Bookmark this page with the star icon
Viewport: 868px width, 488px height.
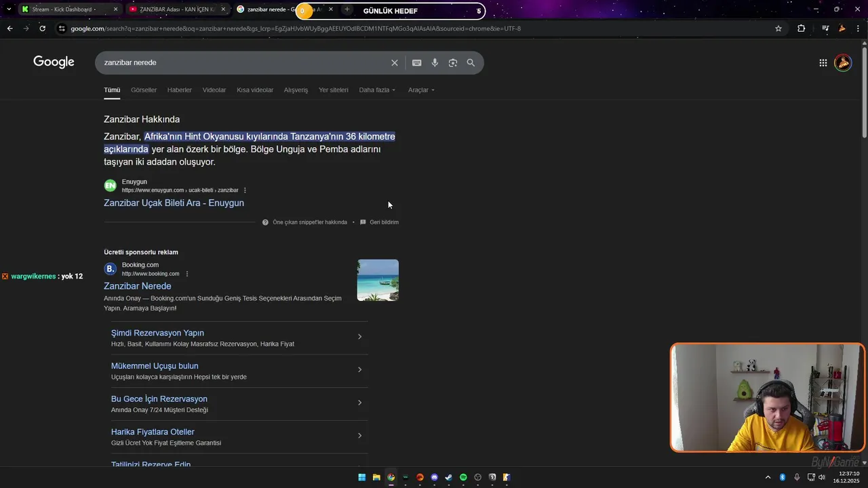coord(778,28)
